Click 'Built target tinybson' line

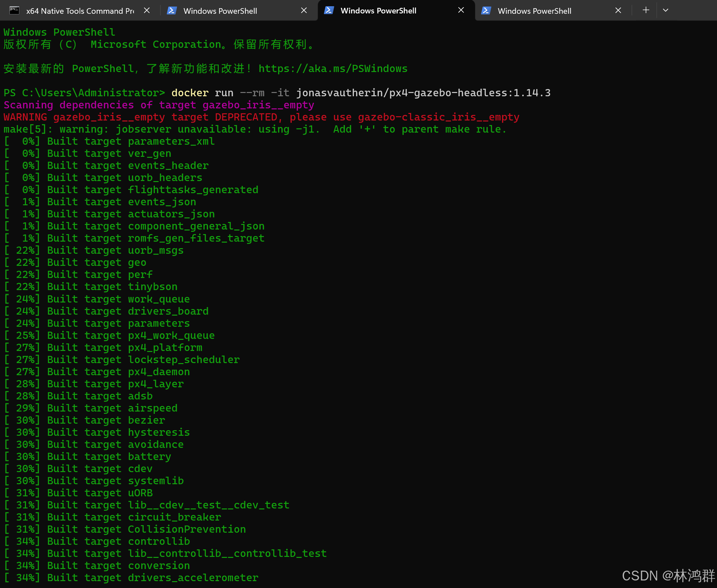(91, 287)
